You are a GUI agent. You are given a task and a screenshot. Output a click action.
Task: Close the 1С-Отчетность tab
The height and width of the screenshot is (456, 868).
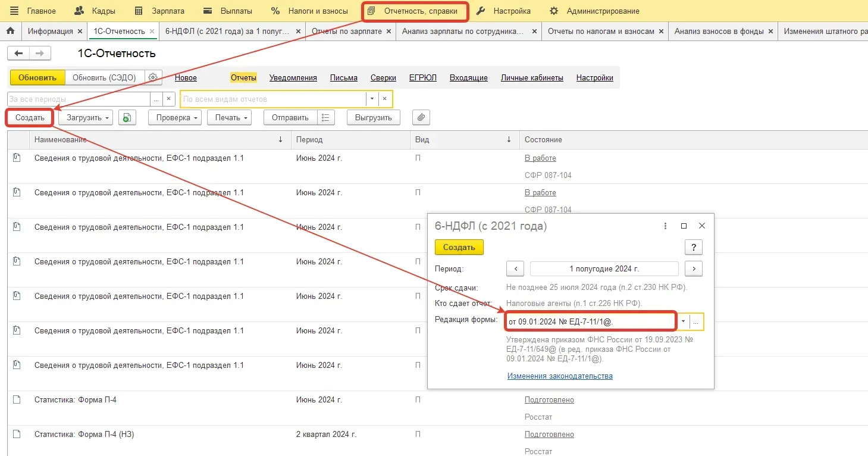click(152, 32)
